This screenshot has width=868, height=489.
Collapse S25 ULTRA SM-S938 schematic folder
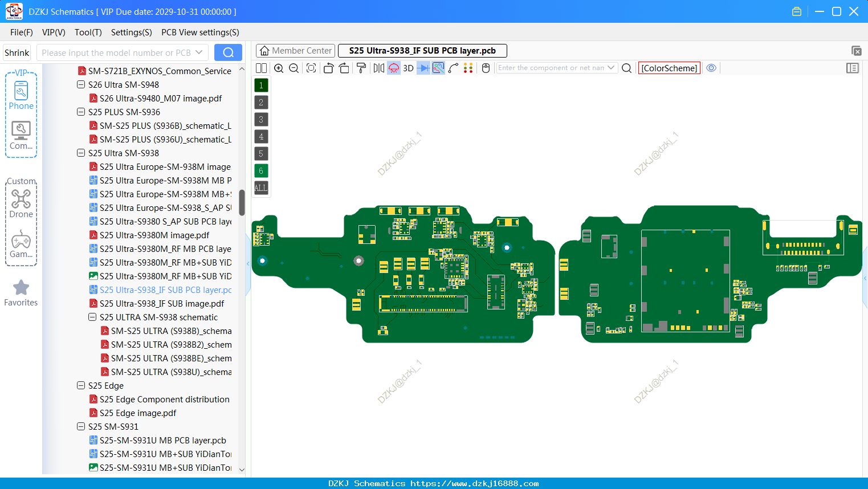click(92, 317)
